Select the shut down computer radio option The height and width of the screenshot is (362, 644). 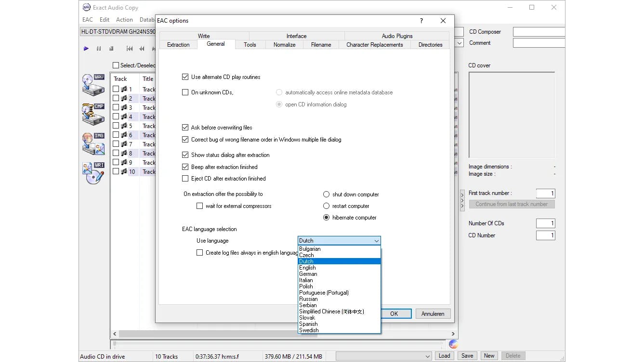pos(327,194)
